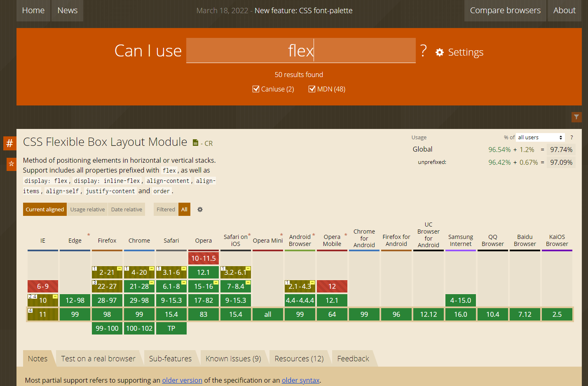
Task: Click the Chrome column header
Action: tap(139, 241)
